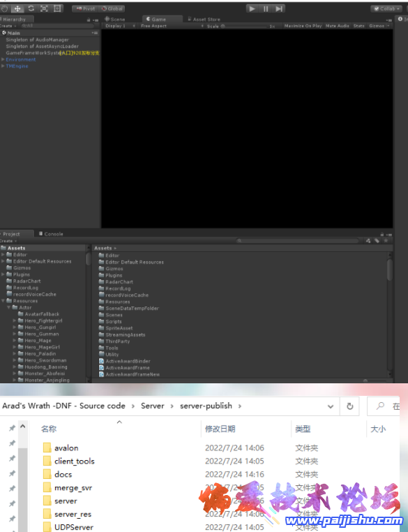Sort Explorer files by 名称 column
408x532 pixels.
pyautogui.click(x=48, y=429)
